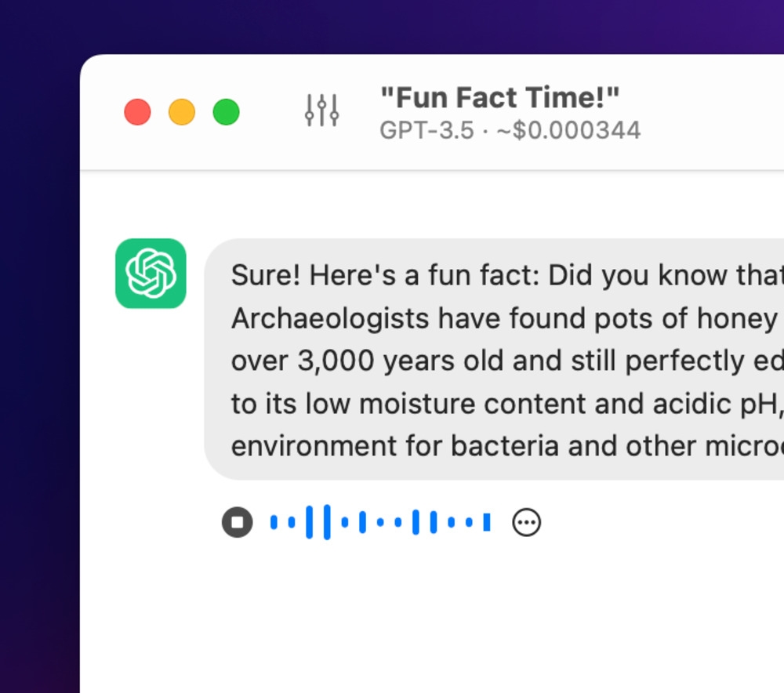Zoom window using the green button

point(227,112)
